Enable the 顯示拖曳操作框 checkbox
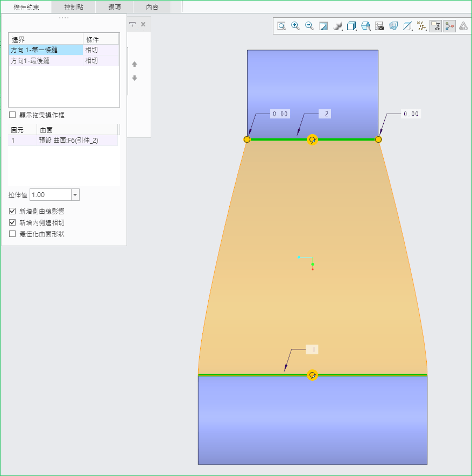The height and width of the screenshot is (476, 472). 12,115
